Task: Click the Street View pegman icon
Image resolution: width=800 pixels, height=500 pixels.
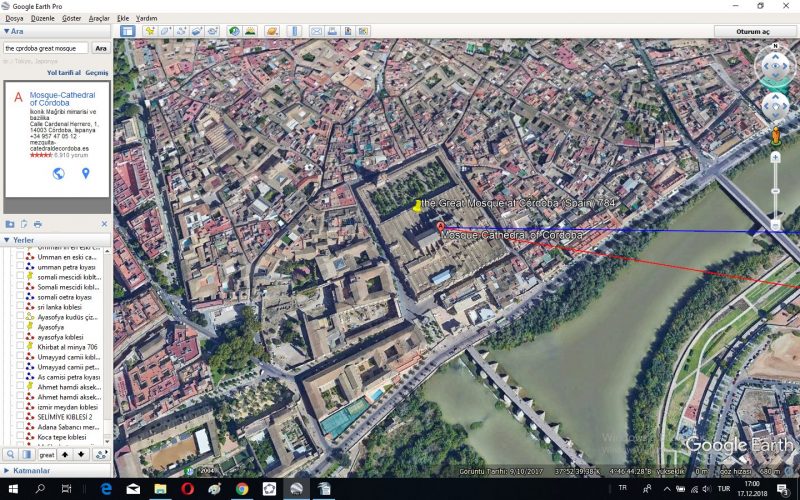Action: (776, 136)
